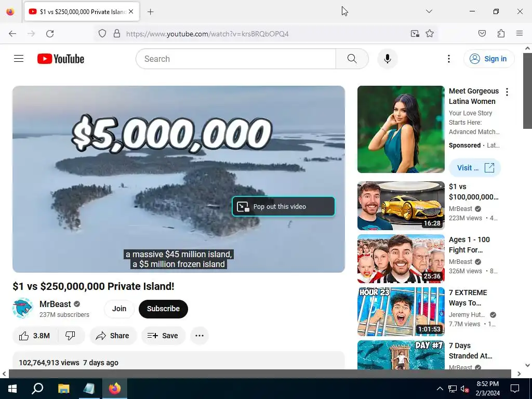Image resolution: width=532 pixels, height=399 pixels.
Task: Open the sponsored Latina Women ad thumbnail
Action: (x=401, y=129)
